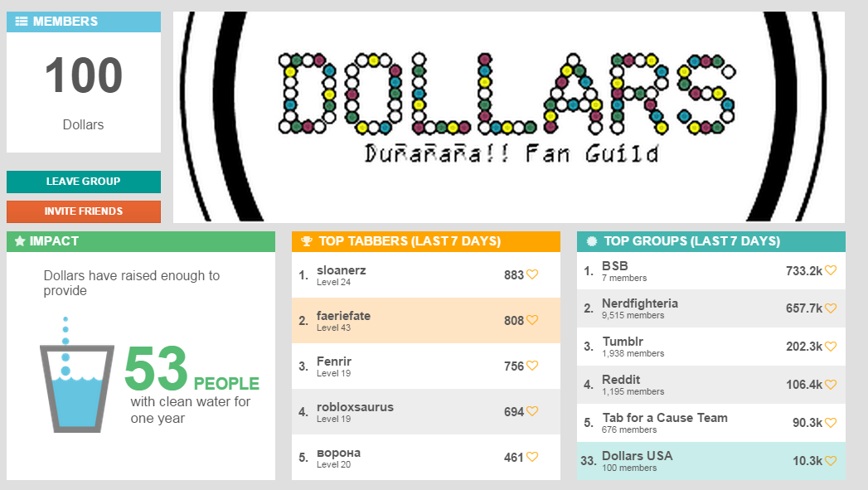Screen dimensions: 868x490
Task: Leave the group using Leave Group button
Action: pos(84,182)
